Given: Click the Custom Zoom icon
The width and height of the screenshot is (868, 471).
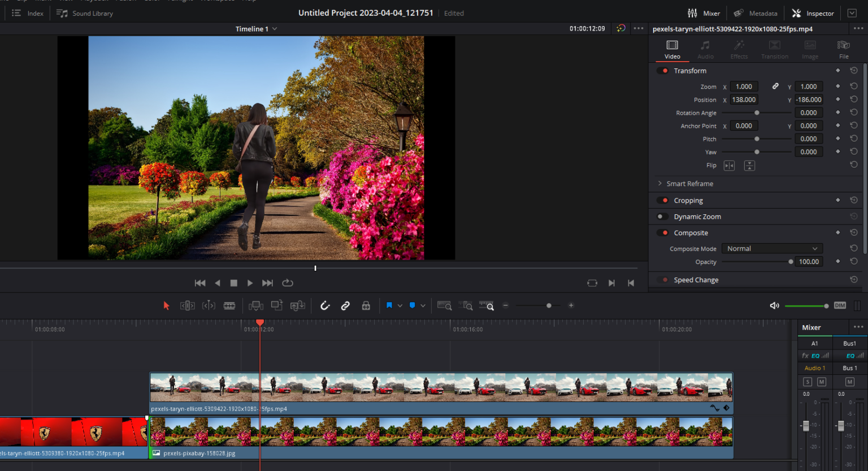Looking at the screenshot, I should tap(487, 305).
